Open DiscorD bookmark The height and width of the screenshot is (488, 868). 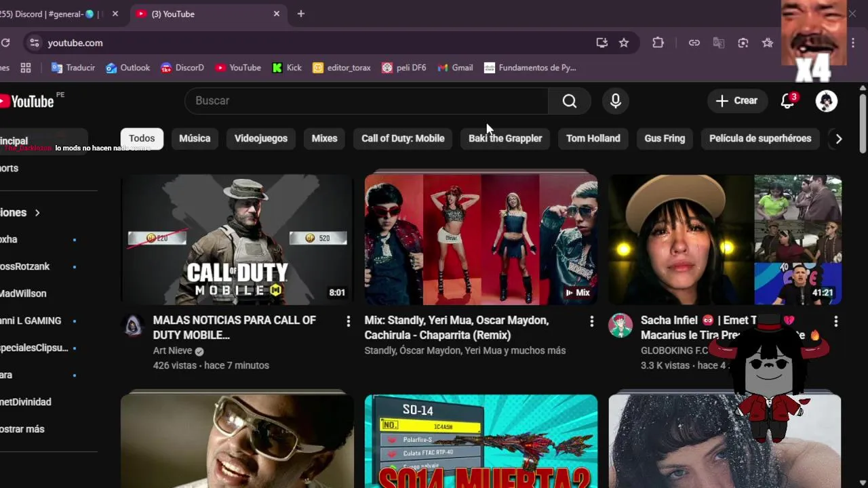(x=182, y=68)
